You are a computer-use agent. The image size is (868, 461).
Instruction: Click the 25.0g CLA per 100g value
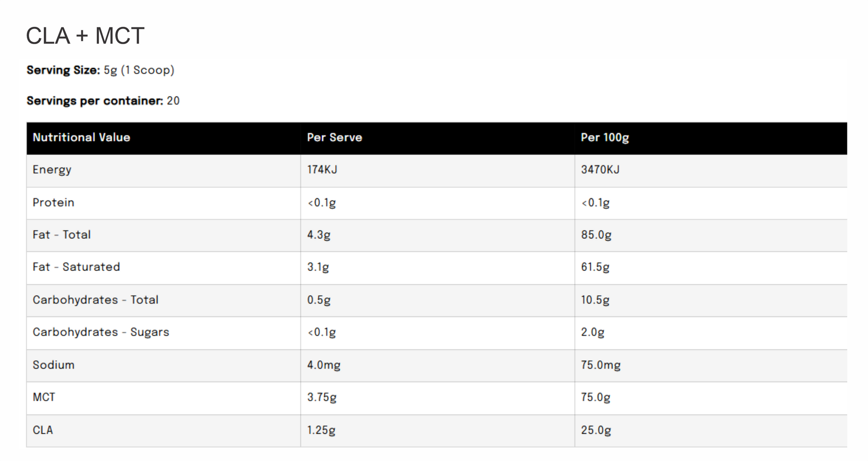(x=596, y=431)
